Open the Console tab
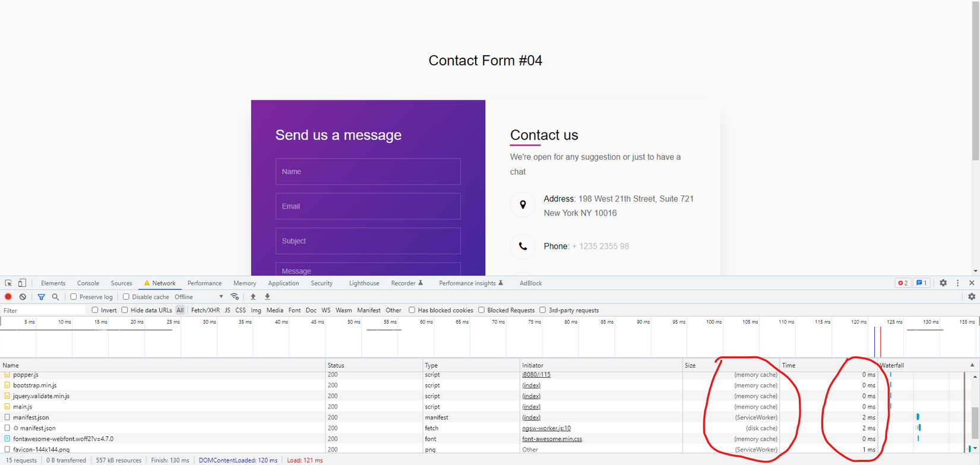This screenshot has width=980, height=465. [88, 283]
